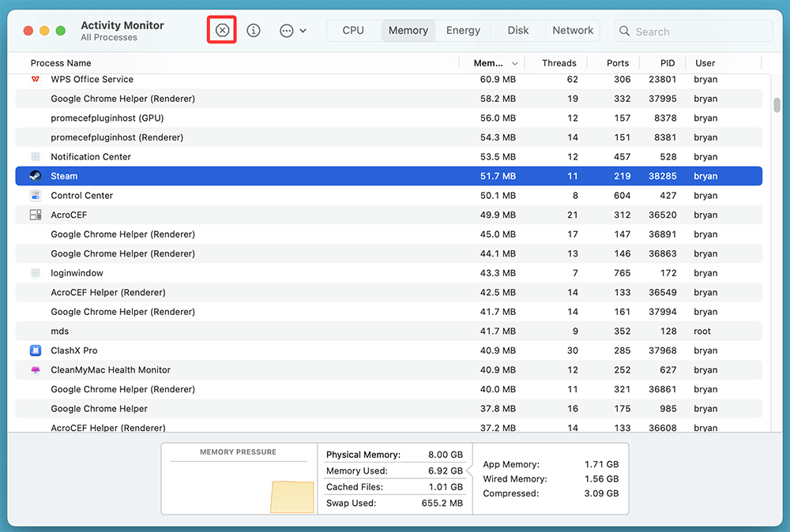Click the AcroCEF process icon
This screenshot has height=532, width=790.
pos(36,215)
